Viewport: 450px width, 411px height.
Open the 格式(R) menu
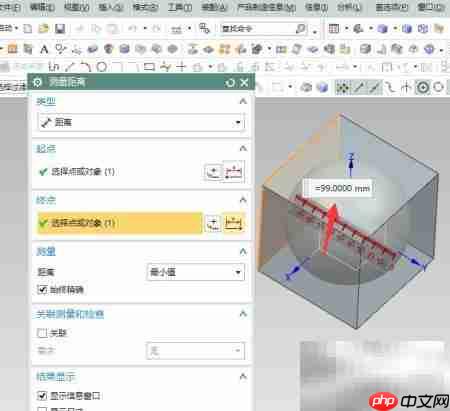145,7
